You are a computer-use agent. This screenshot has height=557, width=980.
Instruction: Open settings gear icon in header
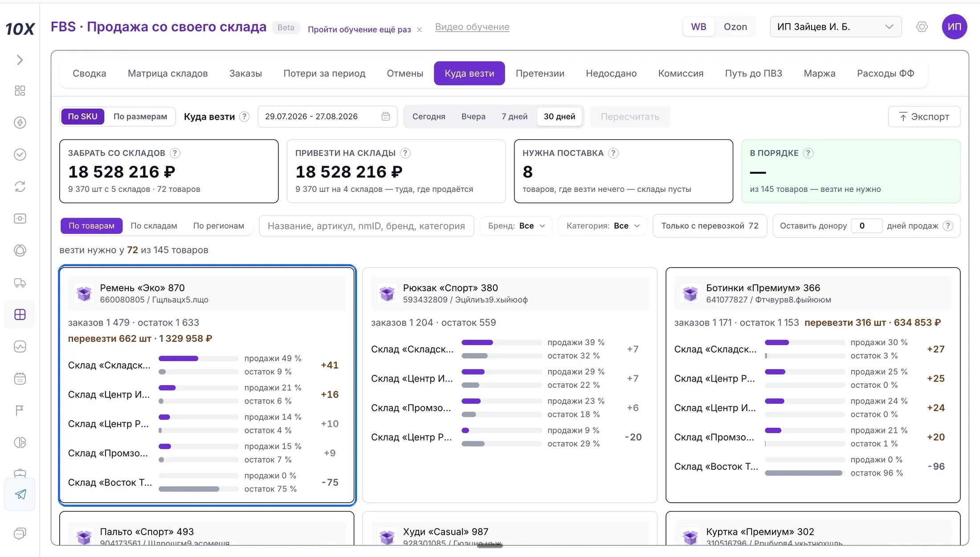pyautogui.click(x=922, y=27)
